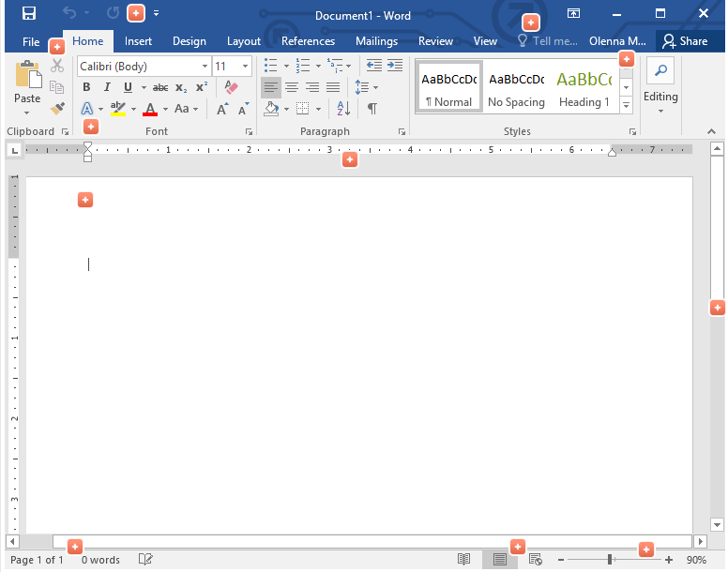Click the Save icon in the title bar
The height and width of the screenshot is (572, 728).
click(29, 13)
